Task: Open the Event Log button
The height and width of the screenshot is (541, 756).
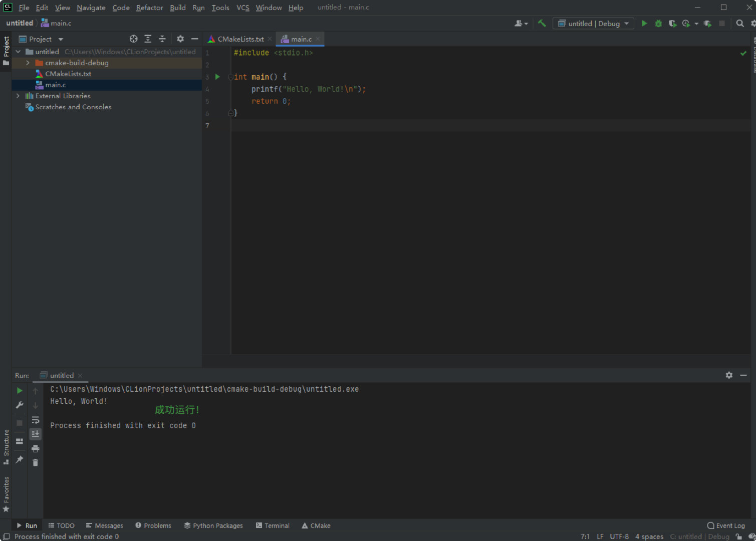Action: point(726,525)
